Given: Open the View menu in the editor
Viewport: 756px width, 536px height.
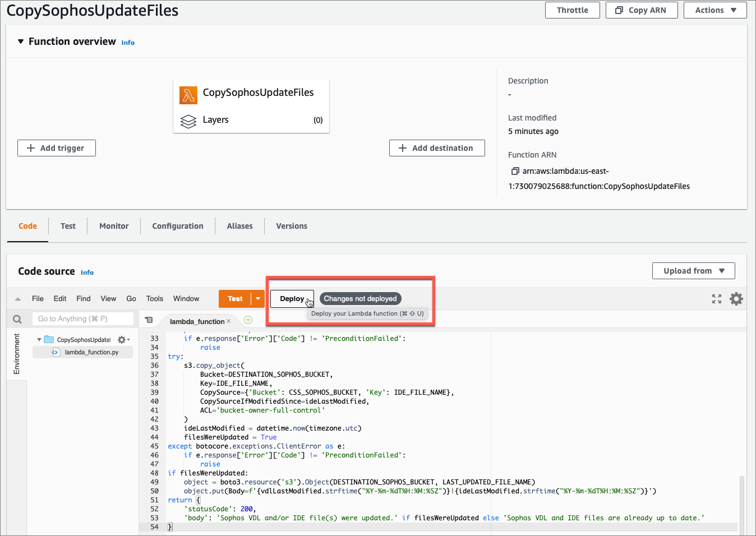Looking at the screenshot, I should tap(108, 299).
